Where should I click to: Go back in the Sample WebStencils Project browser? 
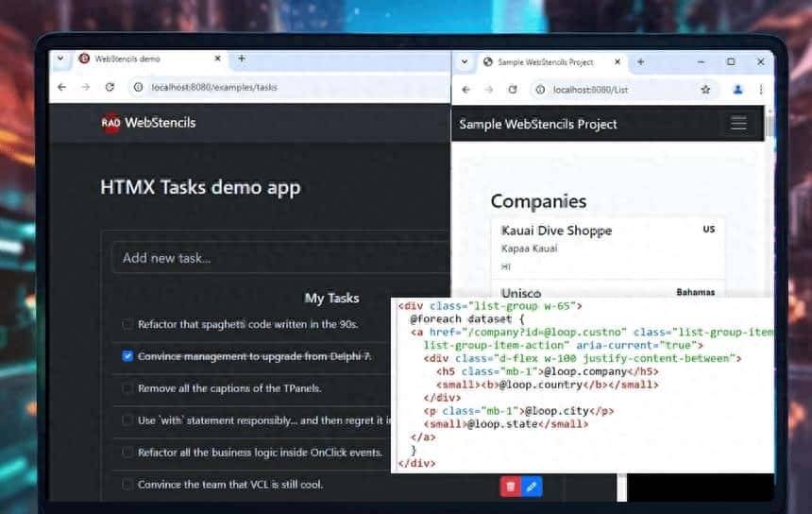click(x=465, y=90)
